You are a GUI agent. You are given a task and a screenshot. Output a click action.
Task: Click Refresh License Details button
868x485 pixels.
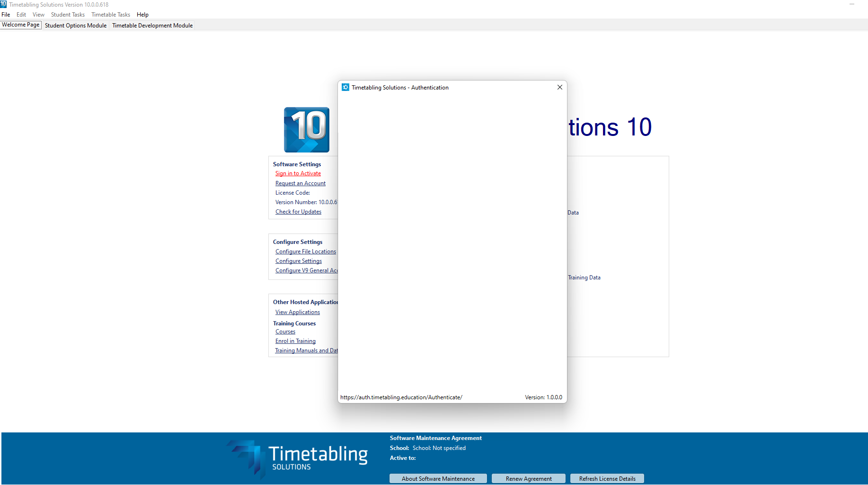607,479
